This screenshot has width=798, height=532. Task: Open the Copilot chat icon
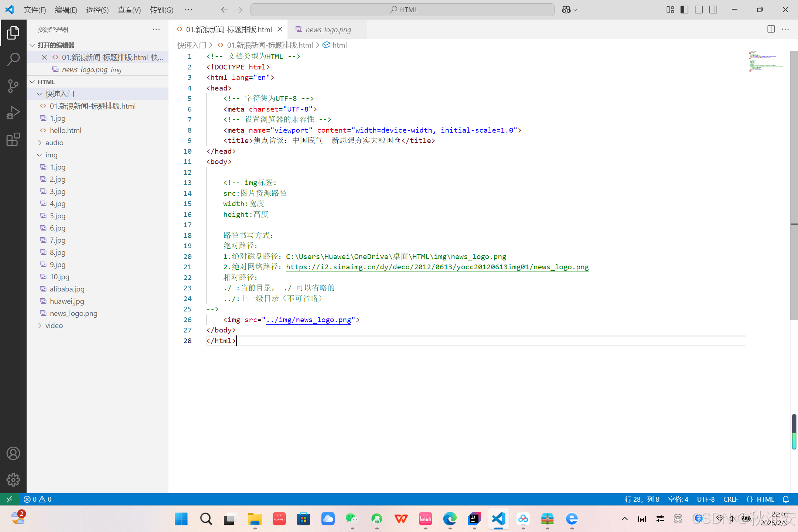(x=566, y=10)
